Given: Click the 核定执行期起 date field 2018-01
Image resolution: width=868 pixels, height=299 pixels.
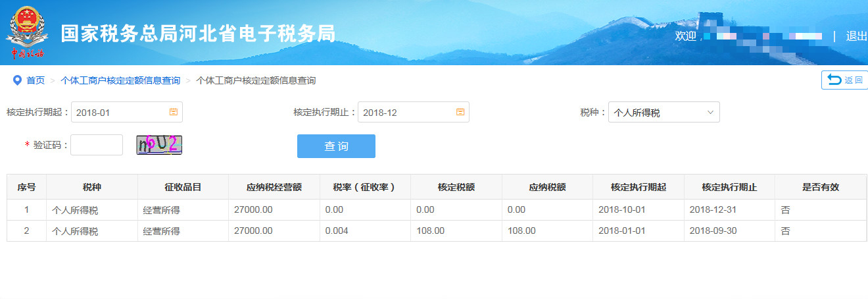Looking at the screenshot, I should click(x=127, y=112).
